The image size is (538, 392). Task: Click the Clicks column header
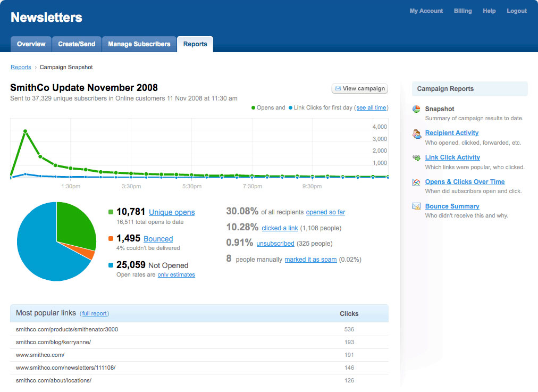349,314
